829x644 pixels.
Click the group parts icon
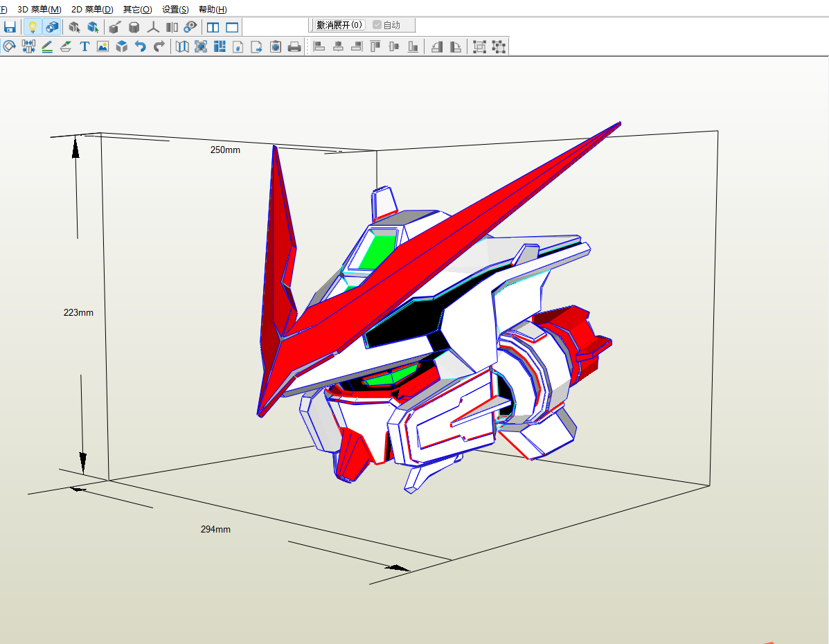pyautogui.click(x=479, y=46)
